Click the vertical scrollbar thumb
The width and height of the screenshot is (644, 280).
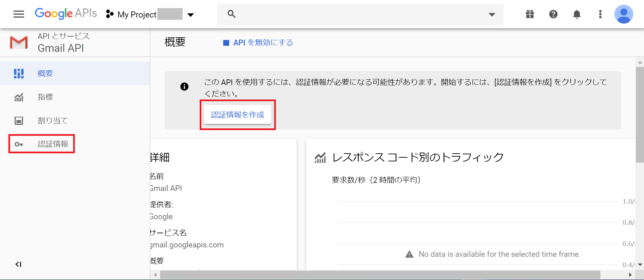pyautogui.click(x=640, y=115)
